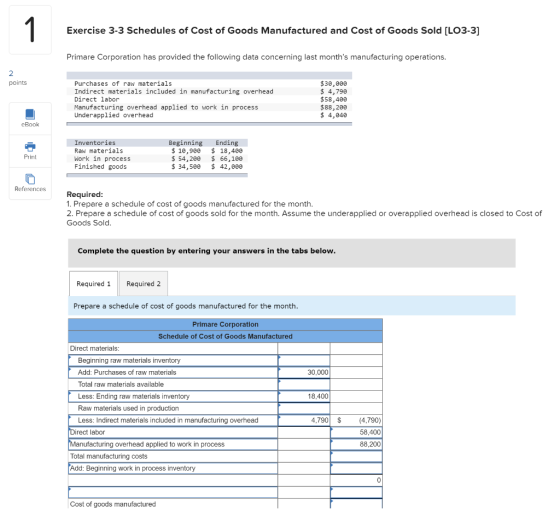
Task: Click the Schedule of Cost of Goods Manufactured header
Action: [x=225, y=336]
